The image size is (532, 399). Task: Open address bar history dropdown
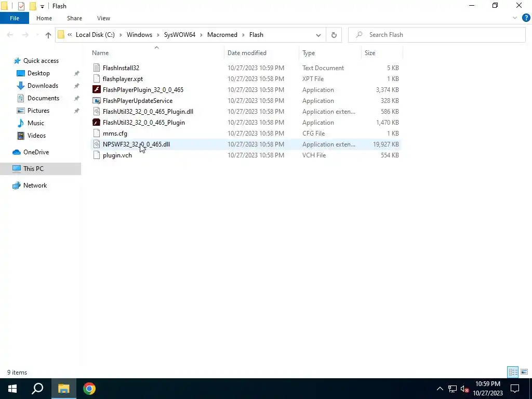point(318,35)
